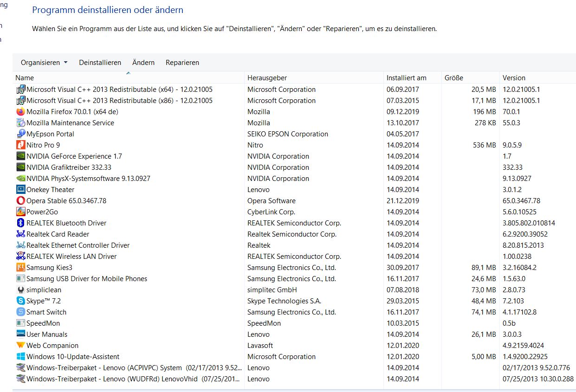Click the Lenovo WUDFRd driver package icon

tap(20, 379)
